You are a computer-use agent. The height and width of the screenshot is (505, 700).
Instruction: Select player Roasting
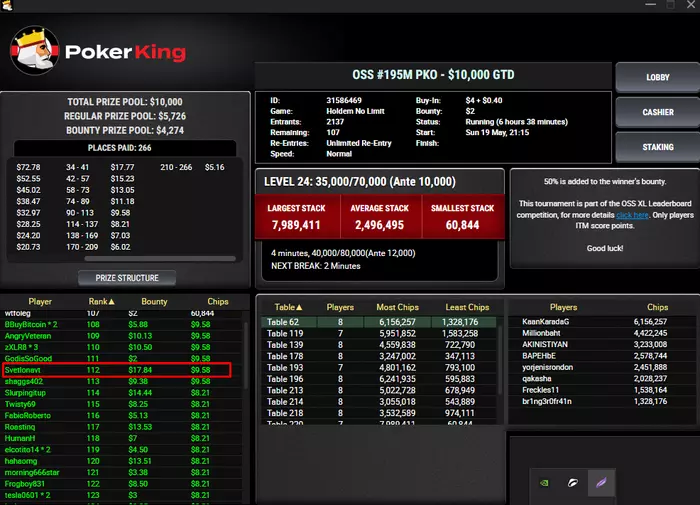(121, 427)
